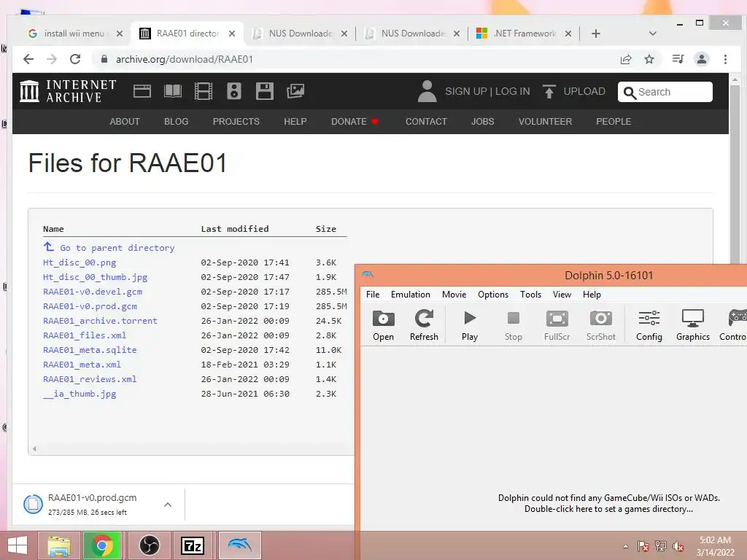Bookmark this page with star icon

pyautogui.click(x=649, y=59)
